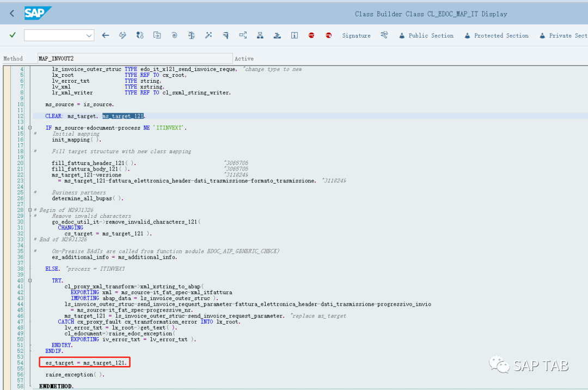Click the second red External Breakpoint icon
The width and height of the screenshot is (588, 390).
pyautogui.click(x=328, y=35)
